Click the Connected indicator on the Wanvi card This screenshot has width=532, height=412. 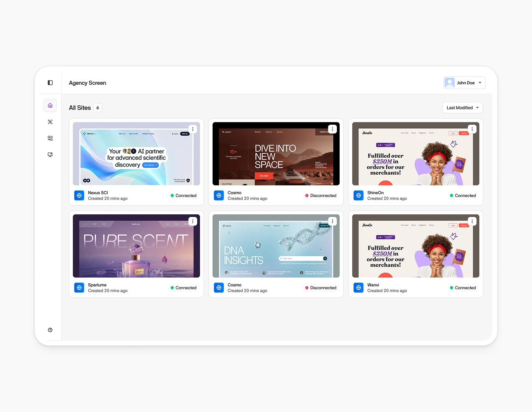tap(462, 288)
